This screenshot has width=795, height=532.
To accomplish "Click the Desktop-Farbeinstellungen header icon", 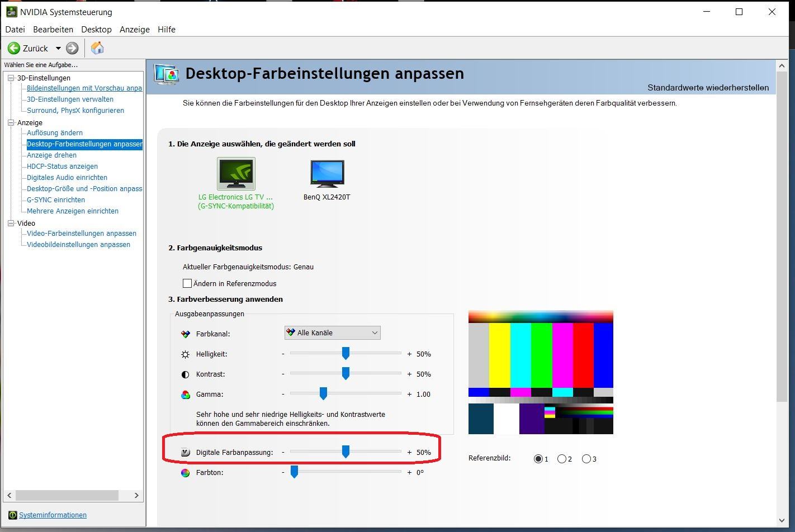I will (x=167, y=74).
